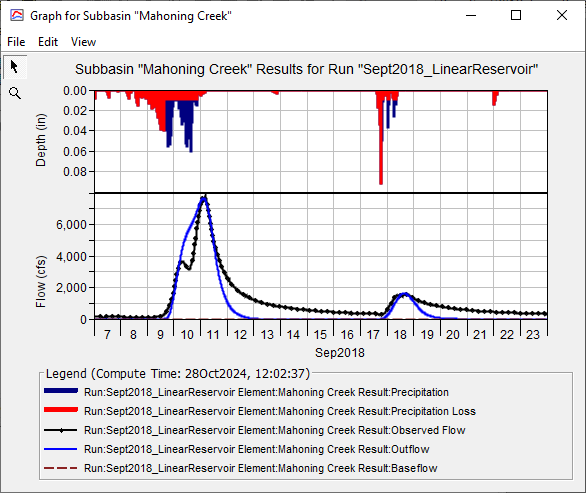Image resolution: width=586 pixels, height=493 pixels.
Task: Open the View menu
Action: tap(83, 42)
